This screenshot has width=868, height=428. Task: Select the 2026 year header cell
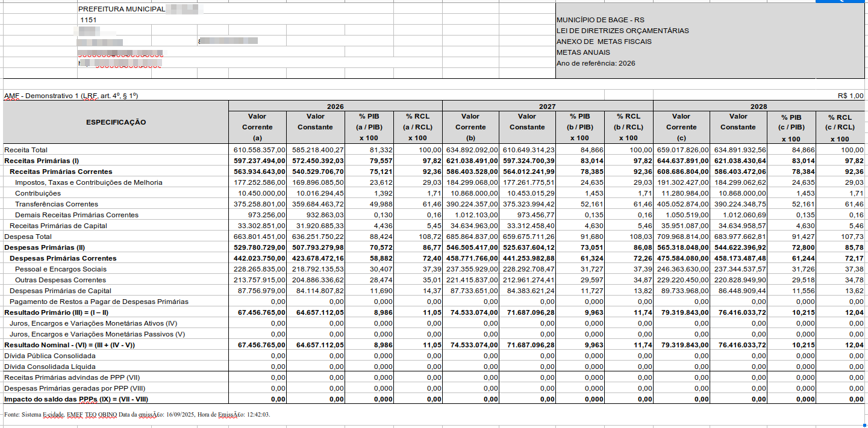(x=335, y=106)
